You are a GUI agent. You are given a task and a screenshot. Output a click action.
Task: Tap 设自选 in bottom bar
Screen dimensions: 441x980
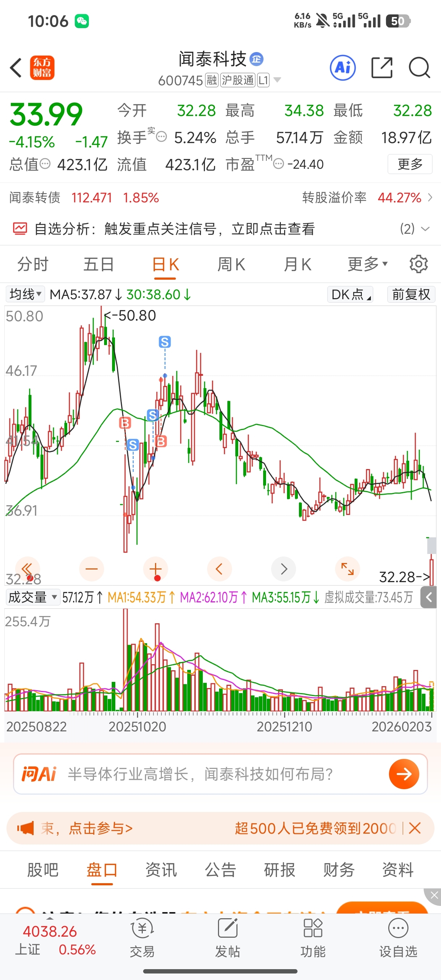click(x=398, y=938)
